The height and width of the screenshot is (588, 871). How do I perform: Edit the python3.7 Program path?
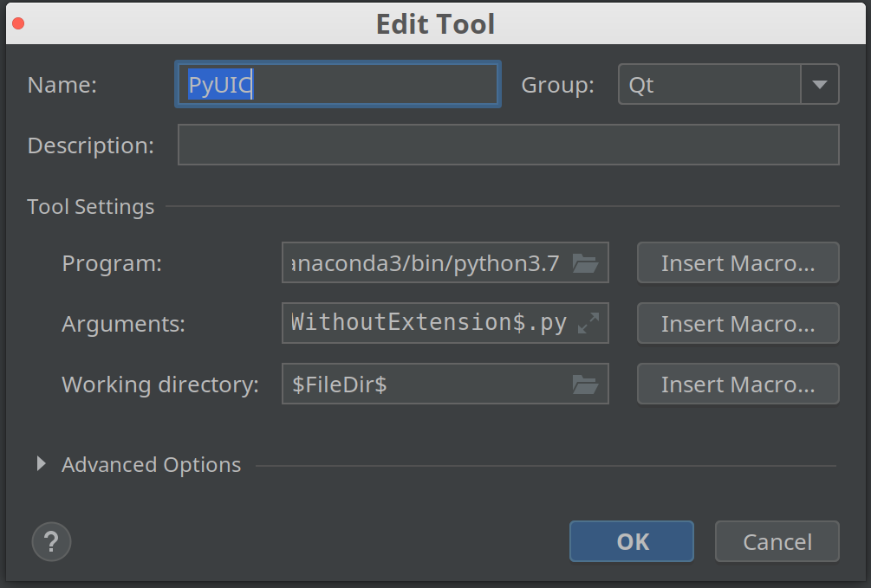425,262
